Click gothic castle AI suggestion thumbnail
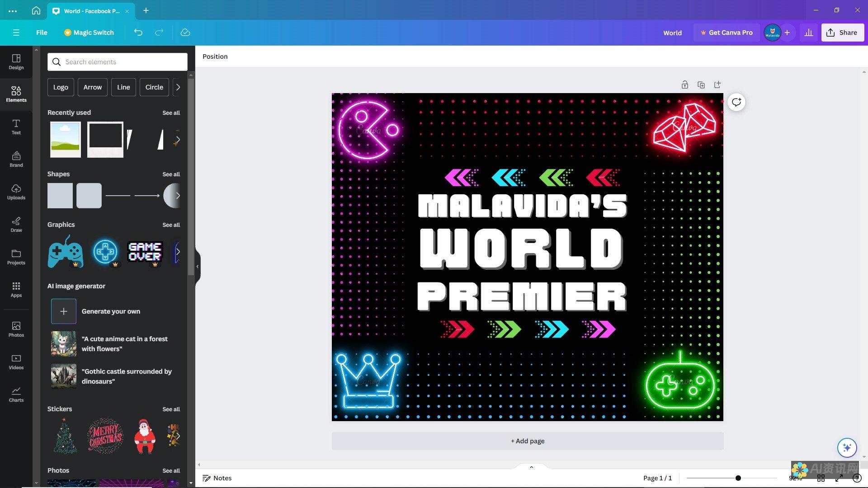The image size is (868, 488). point(63,376)
